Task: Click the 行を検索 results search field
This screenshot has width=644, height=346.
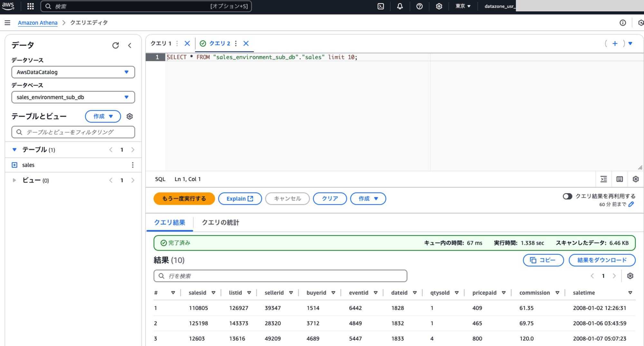Action: [x=280, y=276]
